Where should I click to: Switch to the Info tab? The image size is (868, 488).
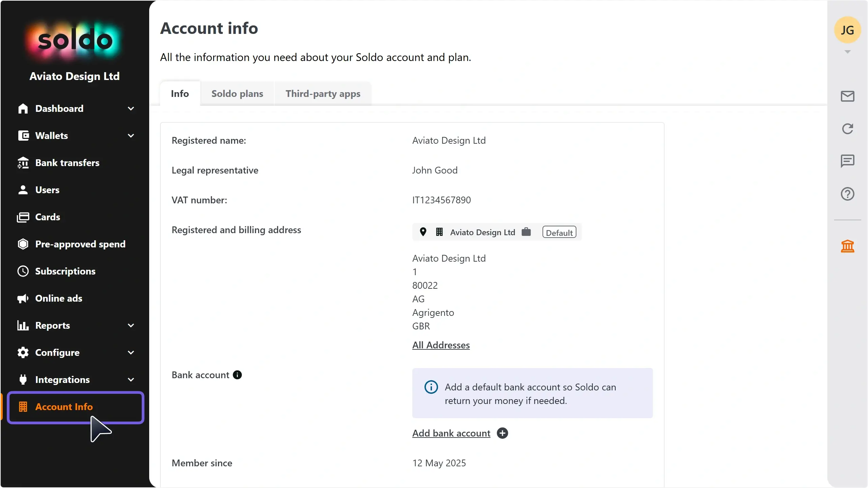click(x=180, y=94)
